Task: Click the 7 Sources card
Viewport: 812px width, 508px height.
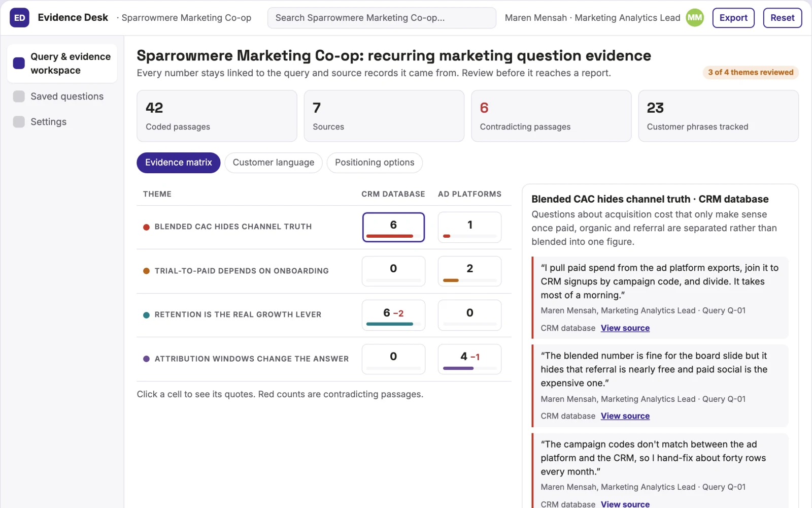Action: click(384, 116)
